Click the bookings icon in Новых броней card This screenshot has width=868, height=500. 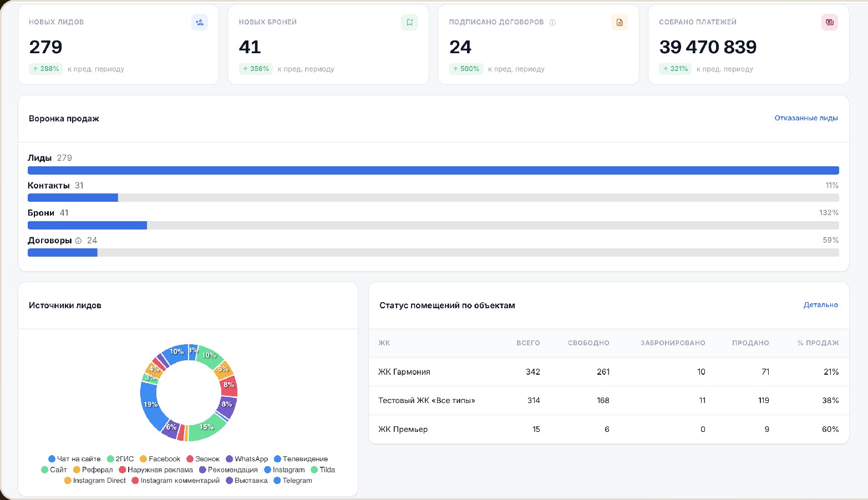[x=409, y=22]
